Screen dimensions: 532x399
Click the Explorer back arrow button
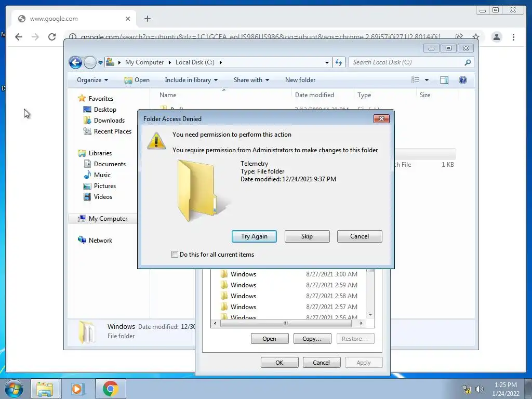(75, 62)
